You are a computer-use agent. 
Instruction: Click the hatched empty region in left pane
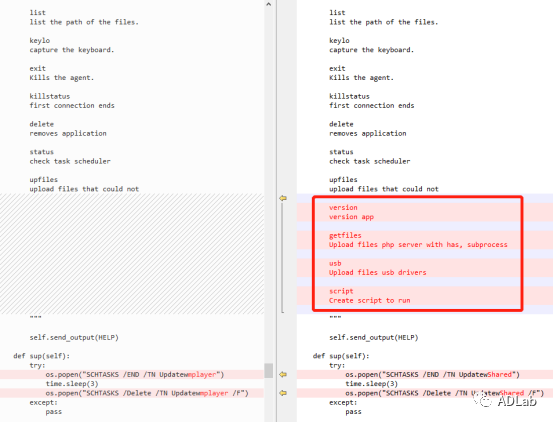[132, 254]
